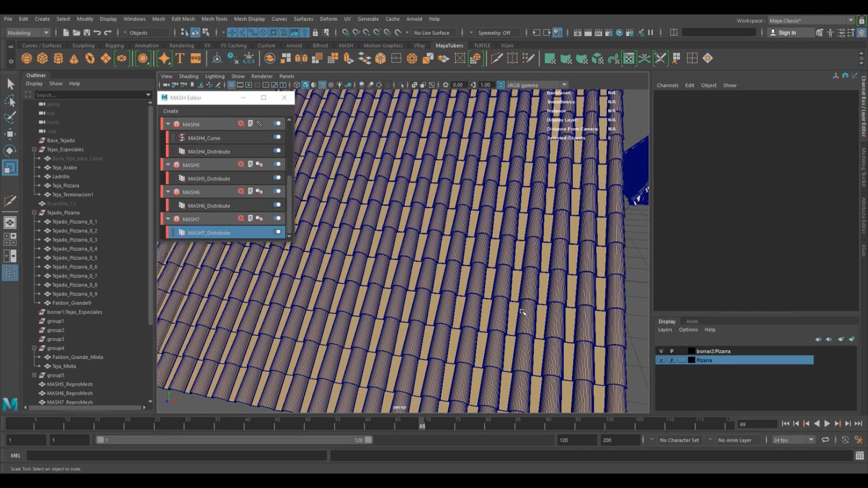
Task: Collapse the Tejado_Pizarra group
Action: coord(34,212)
